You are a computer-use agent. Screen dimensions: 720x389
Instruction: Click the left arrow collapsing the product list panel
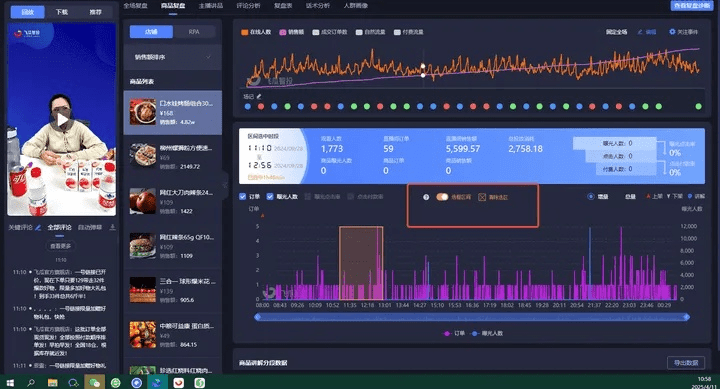[x=225, y=185]
